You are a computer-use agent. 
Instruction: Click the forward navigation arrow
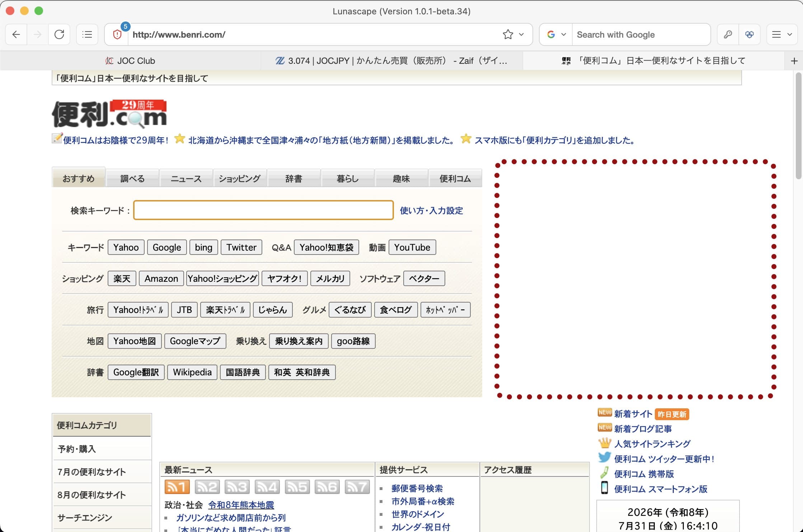(37, 34)
